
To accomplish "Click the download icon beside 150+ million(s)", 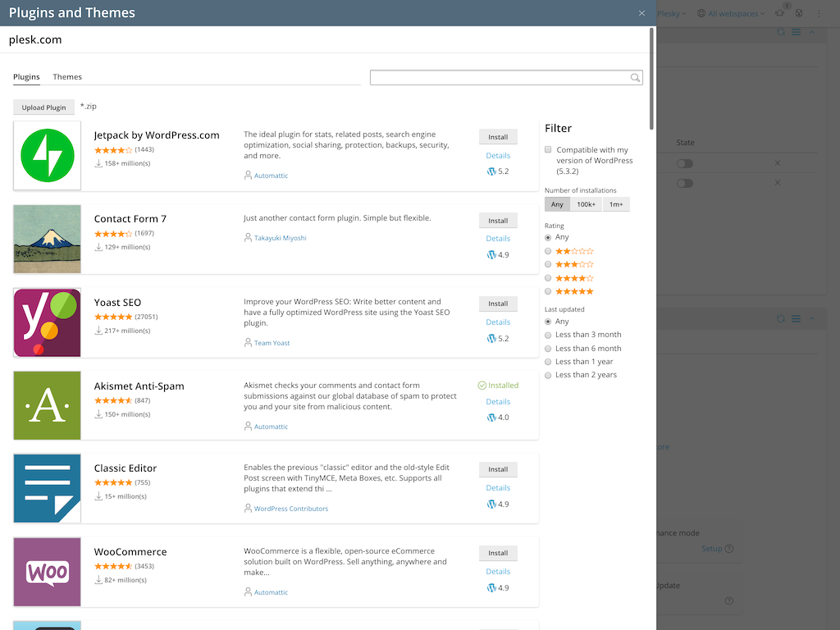I will 98,413.
